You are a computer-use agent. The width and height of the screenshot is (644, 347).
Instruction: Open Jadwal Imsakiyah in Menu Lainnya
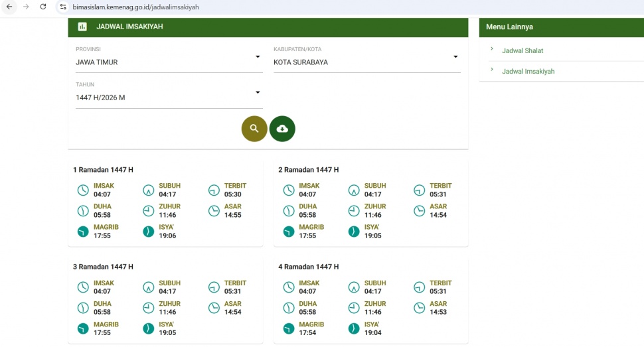click(528, 71)
